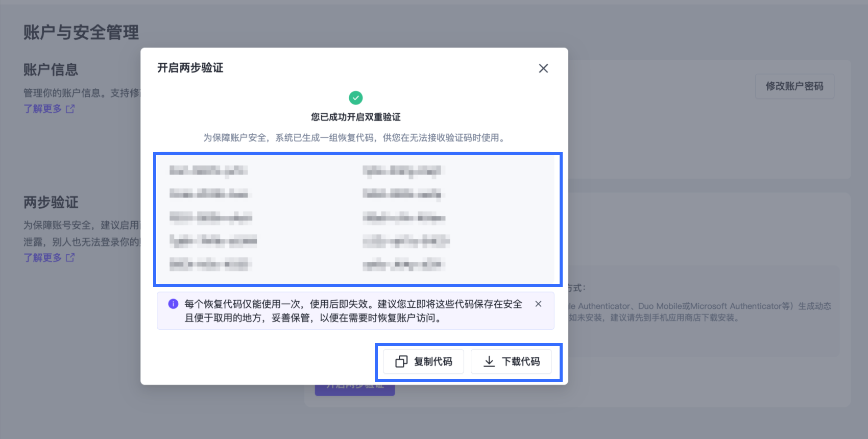This screenshot has height=439, width=868.
Task: Click the green success checkmark icon
Action: [355, 97]
